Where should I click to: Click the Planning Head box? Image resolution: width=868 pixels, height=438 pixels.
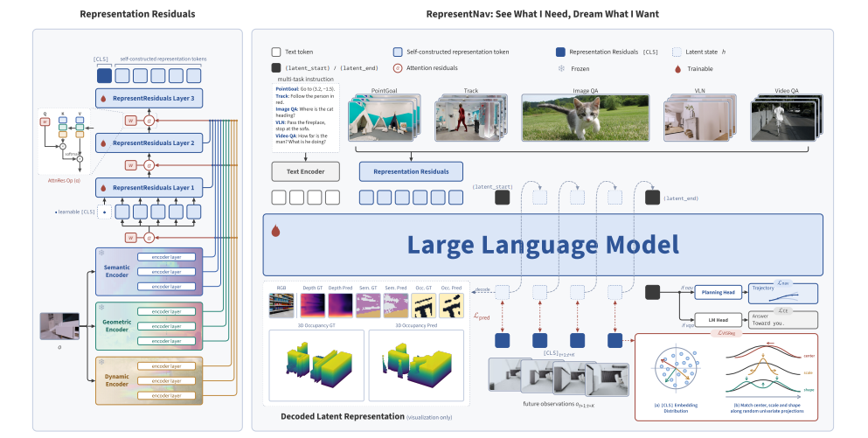click(718, 292)
